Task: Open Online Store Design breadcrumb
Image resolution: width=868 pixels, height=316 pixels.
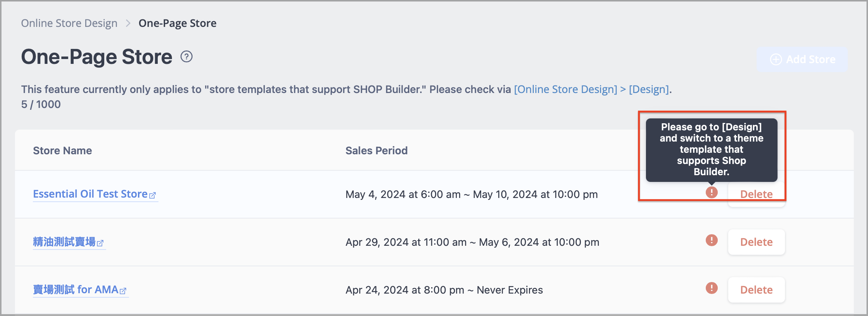Action: coord(69,23)
